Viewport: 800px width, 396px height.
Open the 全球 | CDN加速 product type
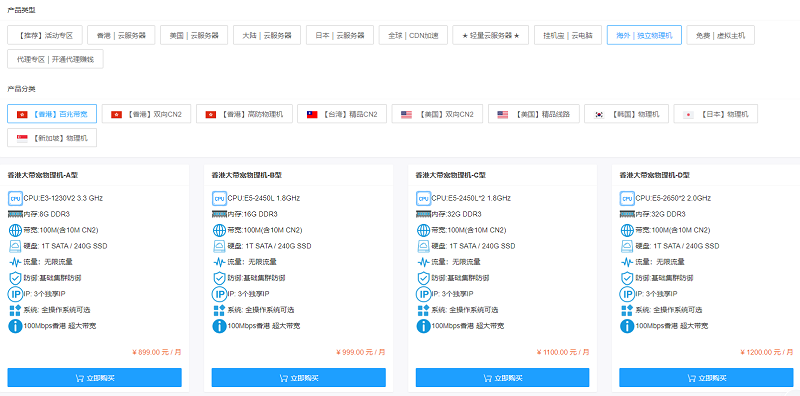413,35
